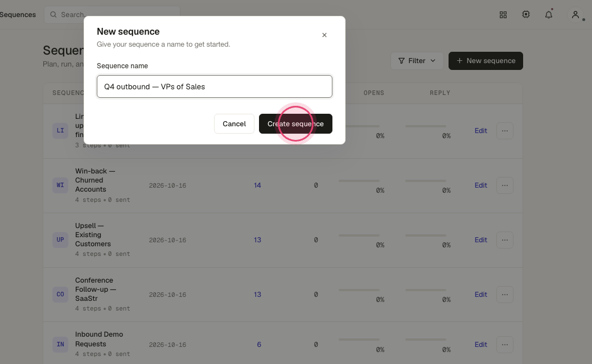
Task: Click the CO sequence badge
Action: click(60, 295)
